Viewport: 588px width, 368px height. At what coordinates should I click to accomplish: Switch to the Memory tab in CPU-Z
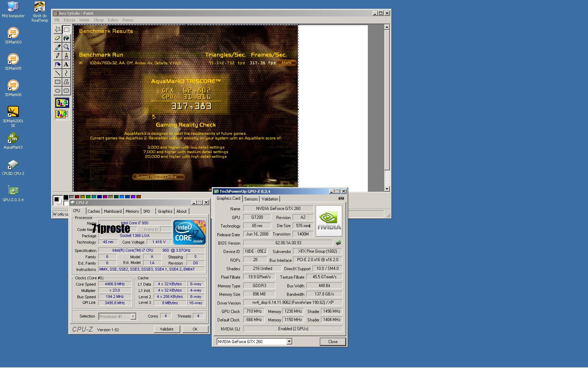click(x=132, y=211)
